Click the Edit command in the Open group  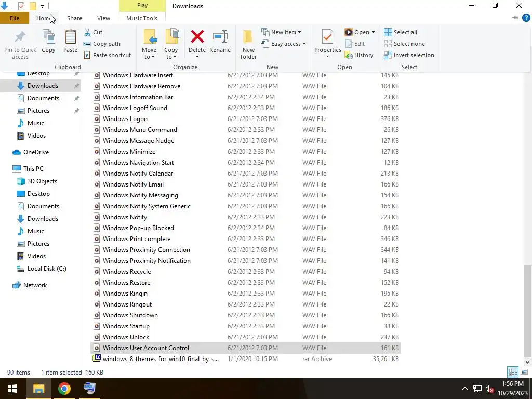tap(355, 44)
